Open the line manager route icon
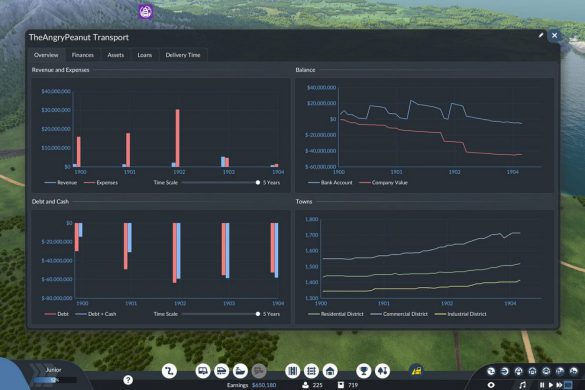 [169, 371]
